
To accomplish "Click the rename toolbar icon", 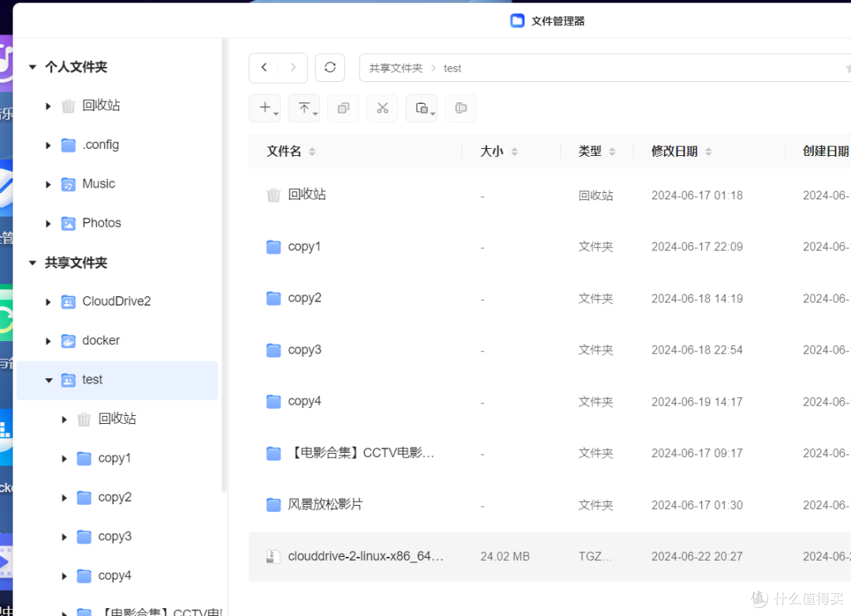I will coord(461,108).
